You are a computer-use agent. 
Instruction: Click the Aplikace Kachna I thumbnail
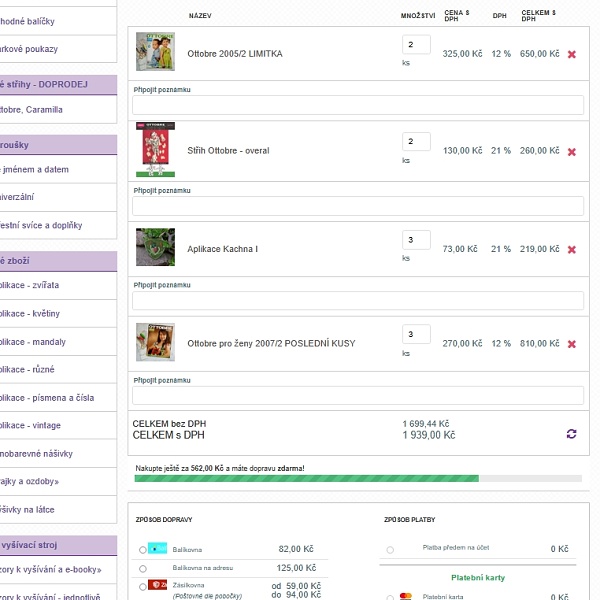pyautogui.click(x=155, y=247)
